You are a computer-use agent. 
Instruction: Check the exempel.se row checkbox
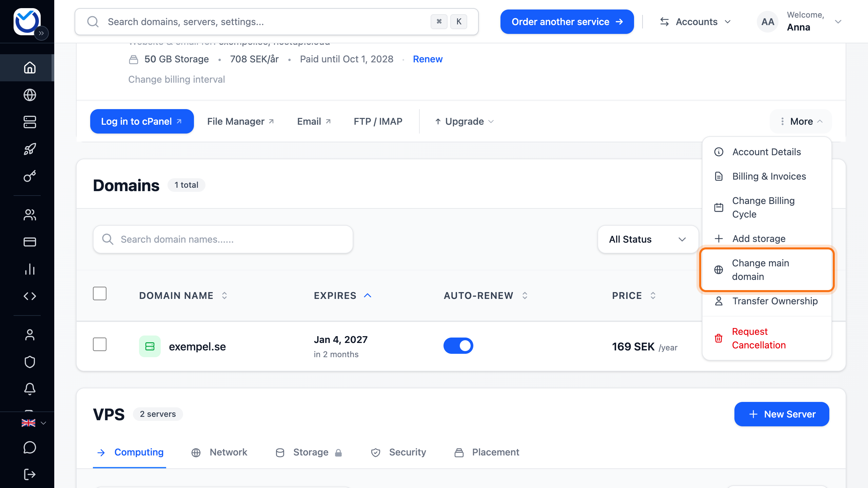pos(100,344)
